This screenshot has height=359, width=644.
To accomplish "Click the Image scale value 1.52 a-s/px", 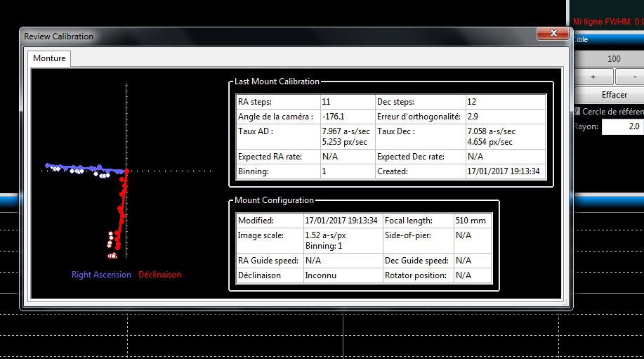I will (325, 235).
